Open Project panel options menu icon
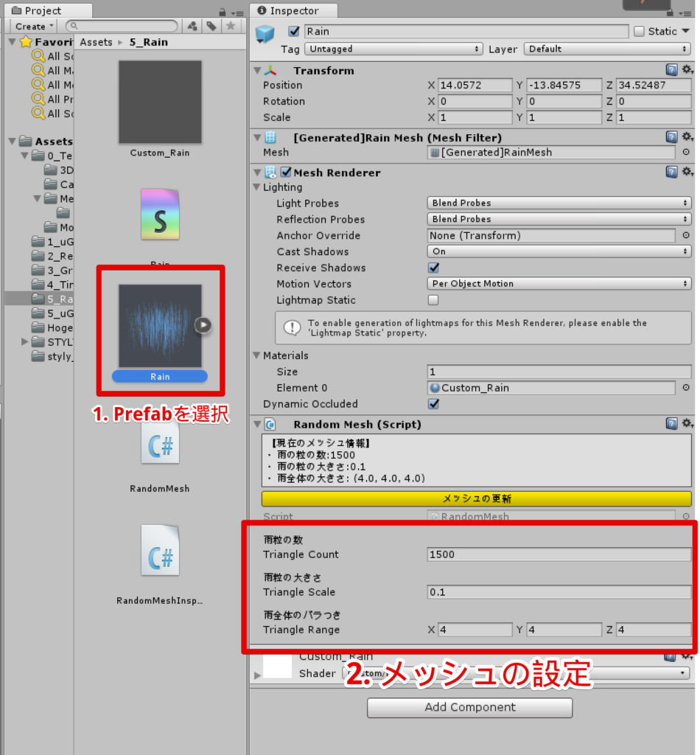 [x=237, y=13]
